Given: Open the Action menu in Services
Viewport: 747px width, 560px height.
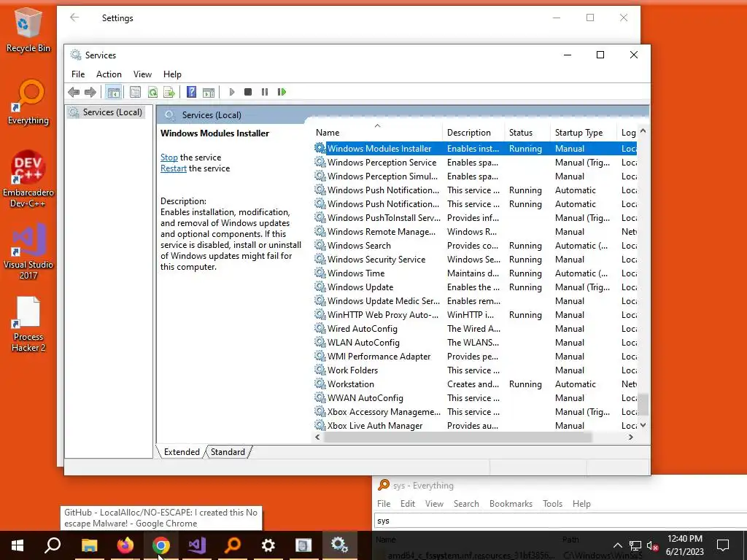Looking at the screenshot, I should point(109,74).
